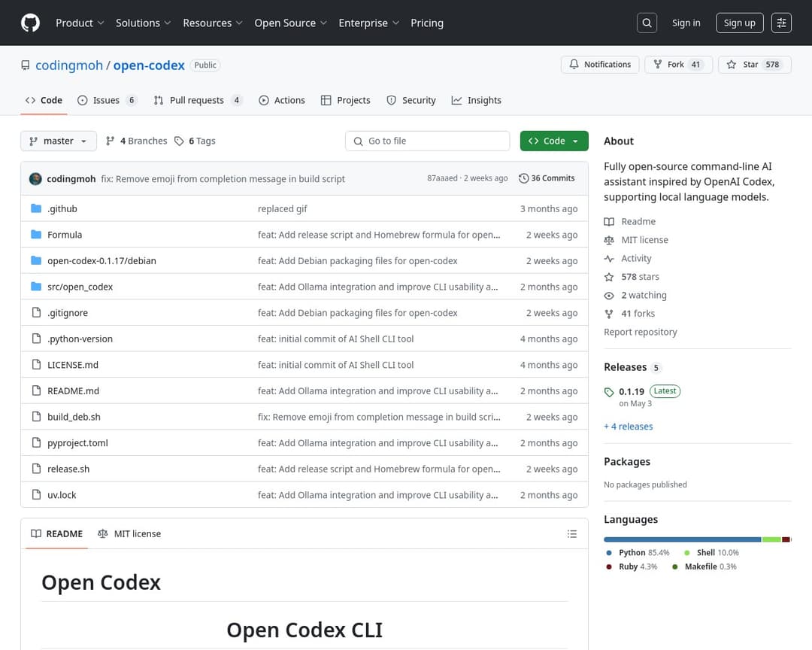The image size is (812, 650).
Task: Expand the Solutions menu
Action: click(143, 23)
